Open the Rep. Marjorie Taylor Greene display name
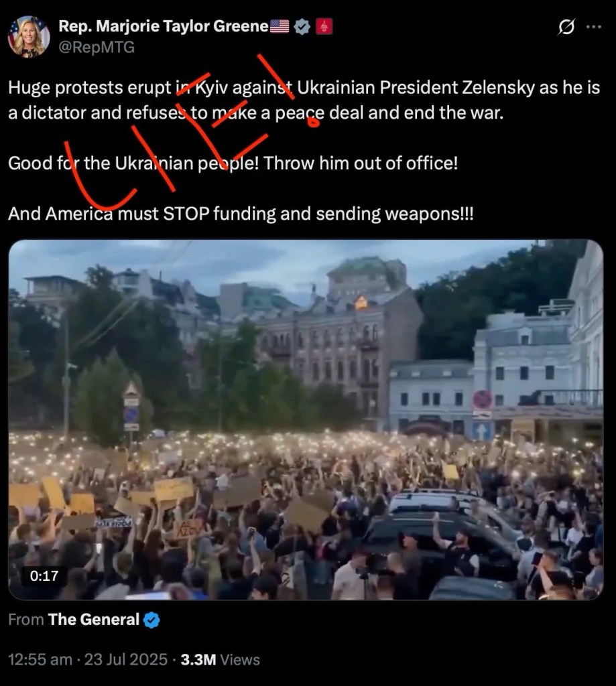 click(x=164, y=27)
